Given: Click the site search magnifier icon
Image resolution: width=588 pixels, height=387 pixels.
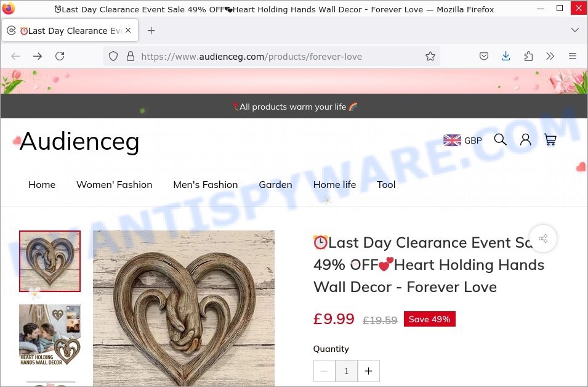Looking at the screenshot, I should click(x=500, y=140).
